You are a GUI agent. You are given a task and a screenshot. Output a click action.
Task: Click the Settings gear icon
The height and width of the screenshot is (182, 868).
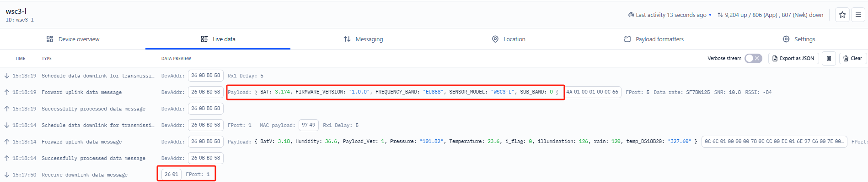coord(786,39)
